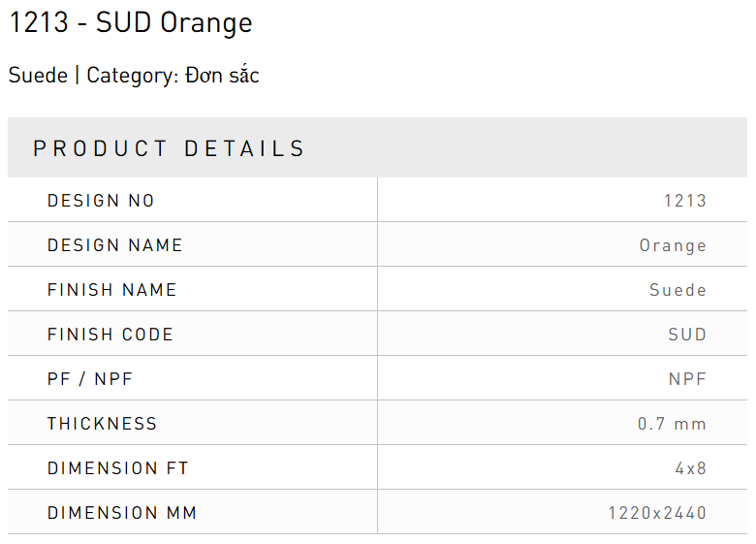Click the design number value 1213 in table
The image size is (756, 544).
point(685,201)
